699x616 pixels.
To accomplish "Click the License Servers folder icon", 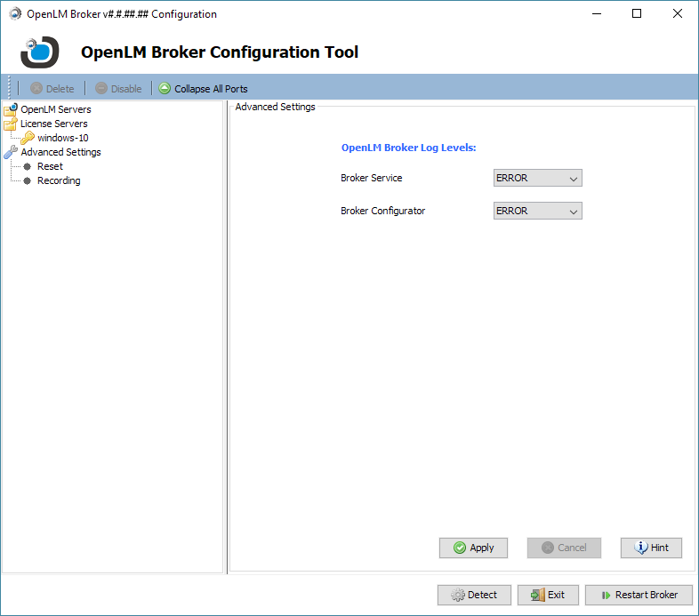I will pyautogui.click(x=11, y=124).
